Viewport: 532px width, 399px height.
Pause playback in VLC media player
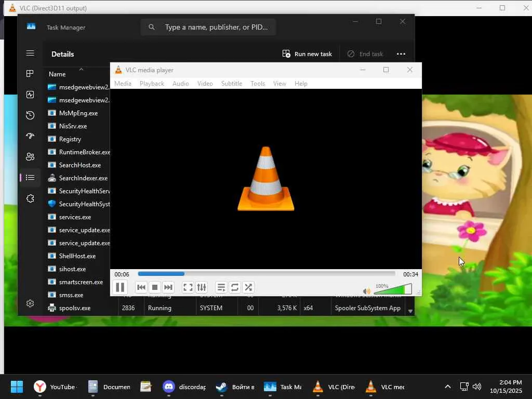pyautogui.click(x=120, y=287)
